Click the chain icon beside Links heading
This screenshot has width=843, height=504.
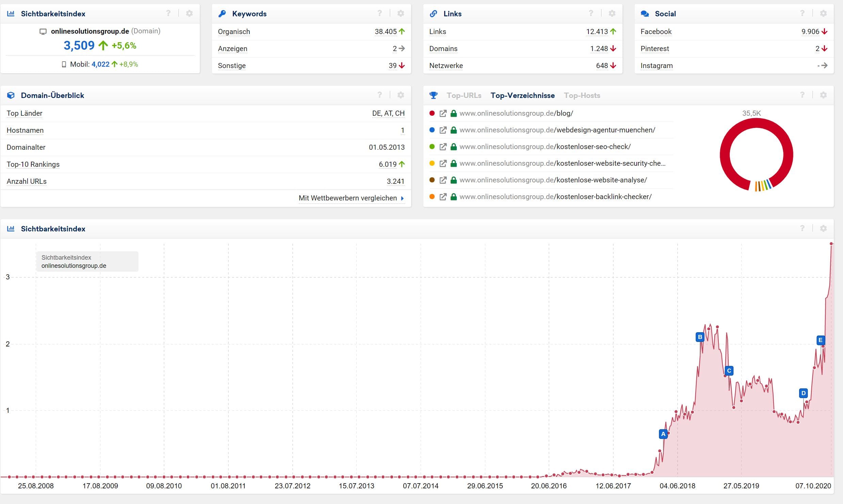click(x=433, y=14)
